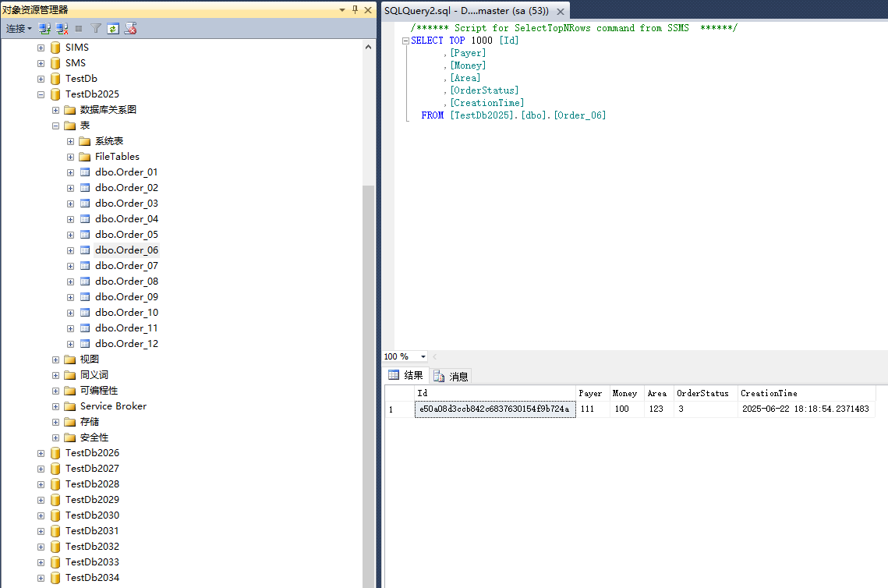Open the 连接 dropdown menu
Image resolution: width=888 pixels, height=588 pixels.
coord(19,28)
